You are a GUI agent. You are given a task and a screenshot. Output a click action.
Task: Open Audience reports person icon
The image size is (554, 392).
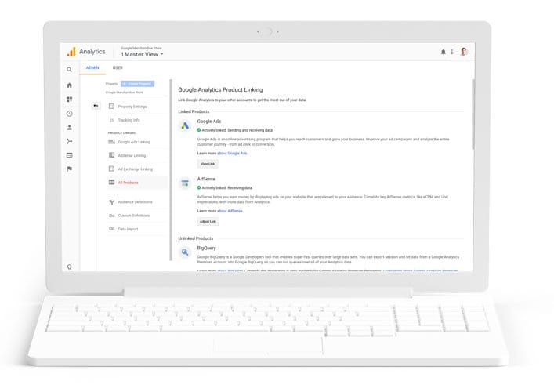70,128
